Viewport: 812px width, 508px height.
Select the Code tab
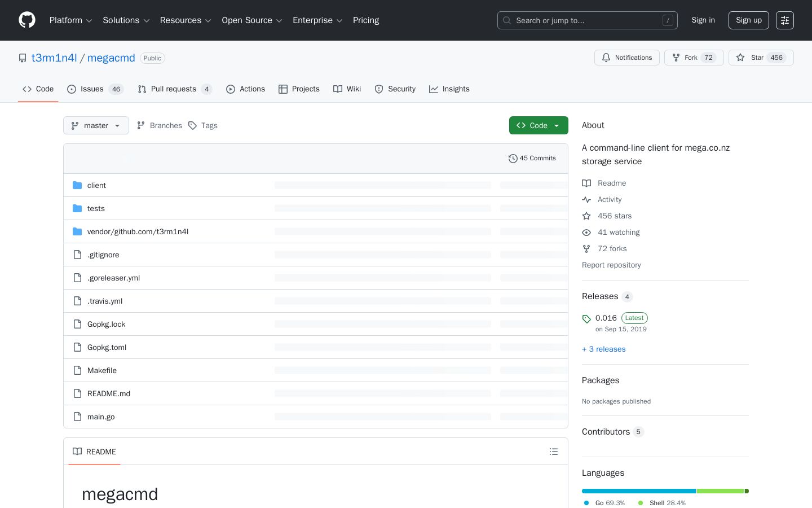pos(38,89)
